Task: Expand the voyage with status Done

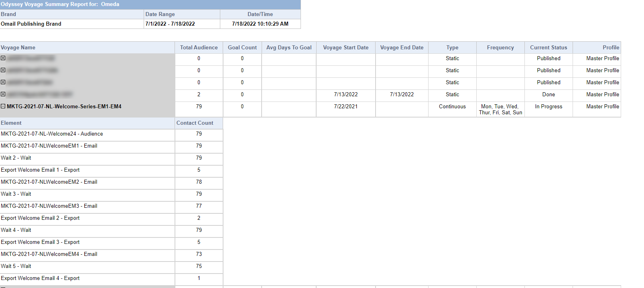Action: coord(3,94)
